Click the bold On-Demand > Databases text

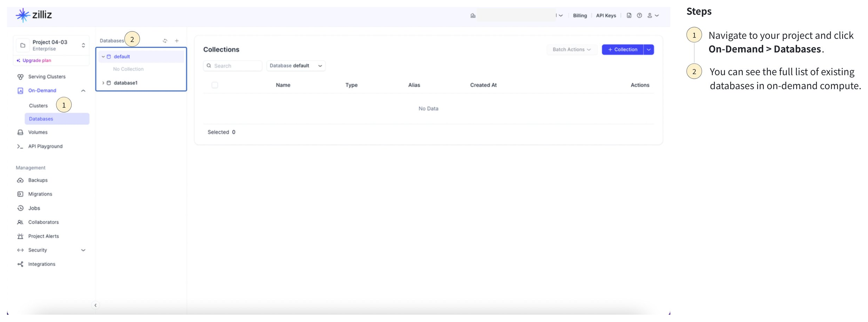pos(765,49)
